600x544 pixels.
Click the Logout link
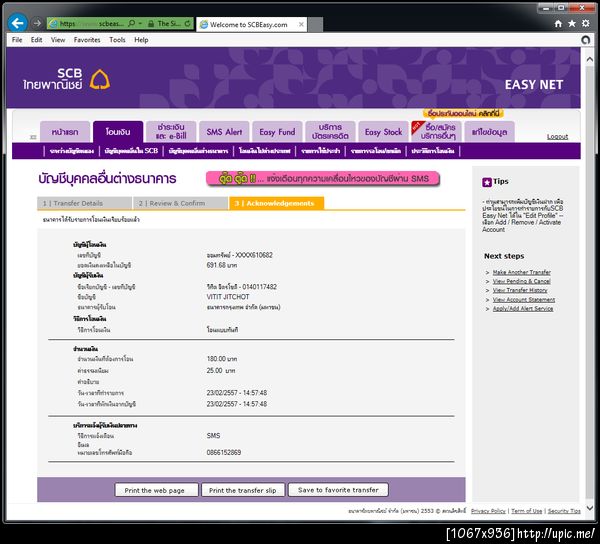click(557, 137)
